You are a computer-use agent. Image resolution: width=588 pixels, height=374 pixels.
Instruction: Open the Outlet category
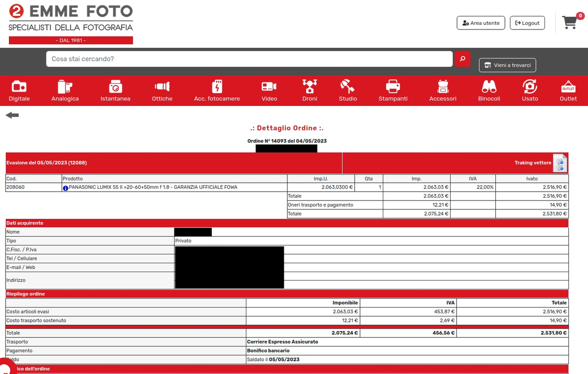pos(568,91)
